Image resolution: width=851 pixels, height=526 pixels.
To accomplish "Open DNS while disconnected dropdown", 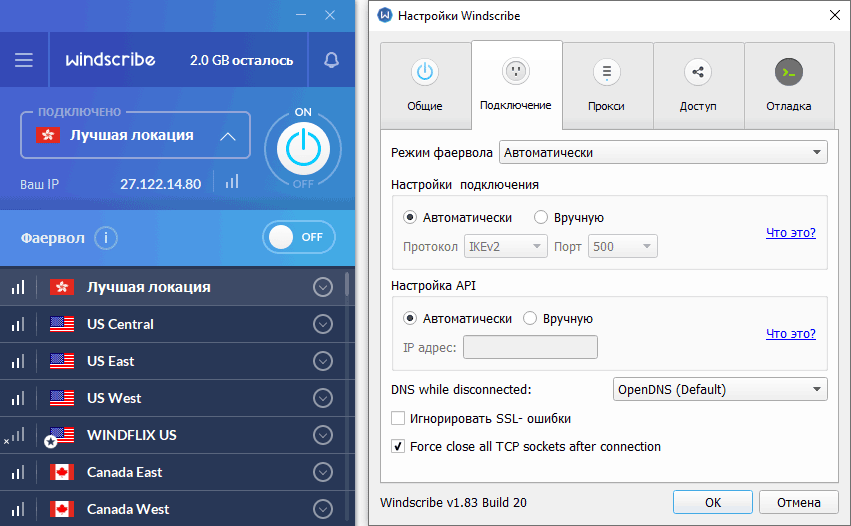I will pyautogui.click(x=720, y=389).
